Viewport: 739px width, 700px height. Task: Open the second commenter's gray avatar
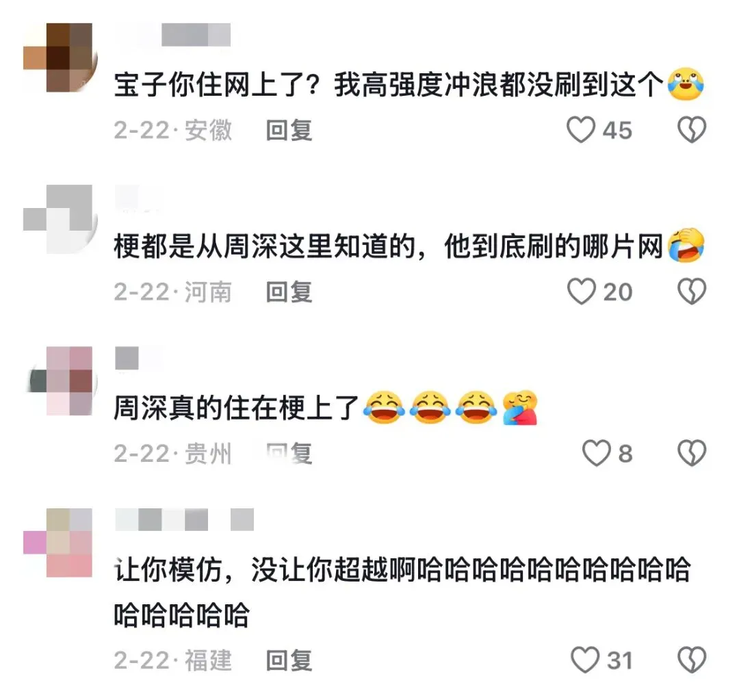click(60, 219)
